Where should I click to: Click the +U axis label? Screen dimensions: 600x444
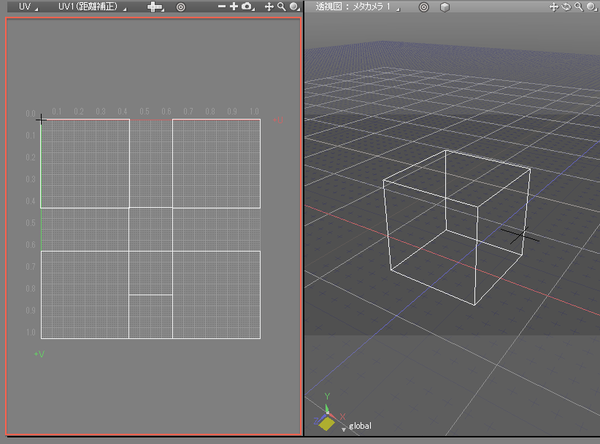pos(279,121)
